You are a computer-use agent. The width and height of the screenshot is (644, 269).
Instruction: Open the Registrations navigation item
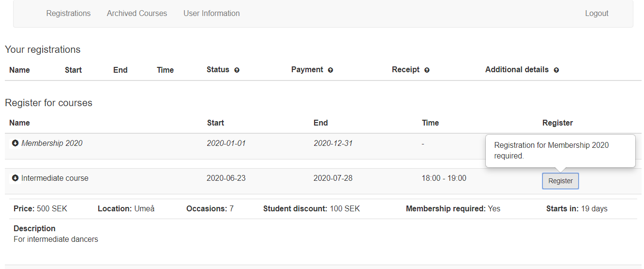68,14
